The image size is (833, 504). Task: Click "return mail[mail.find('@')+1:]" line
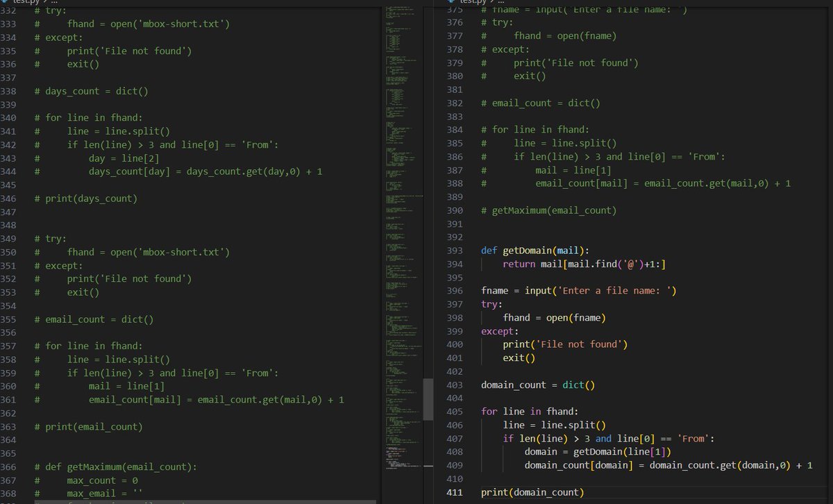tap(584, 264)
